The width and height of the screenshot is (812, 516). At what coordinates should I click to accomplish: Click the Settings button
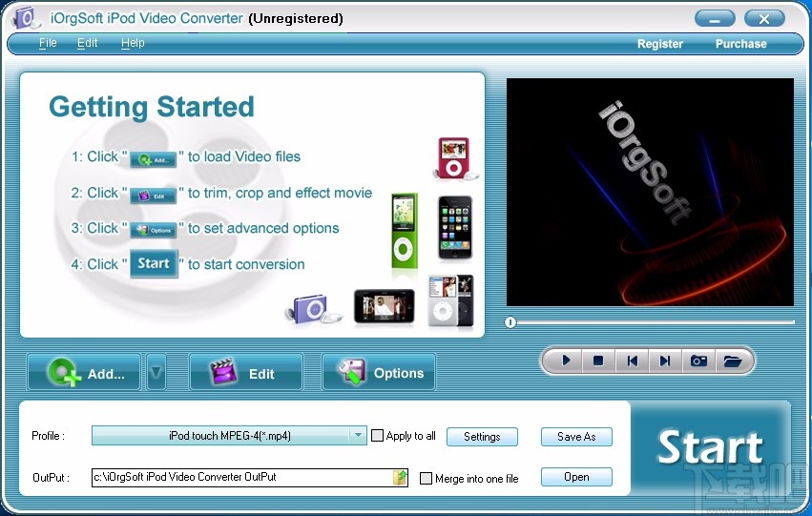click(x=482, y=436)
